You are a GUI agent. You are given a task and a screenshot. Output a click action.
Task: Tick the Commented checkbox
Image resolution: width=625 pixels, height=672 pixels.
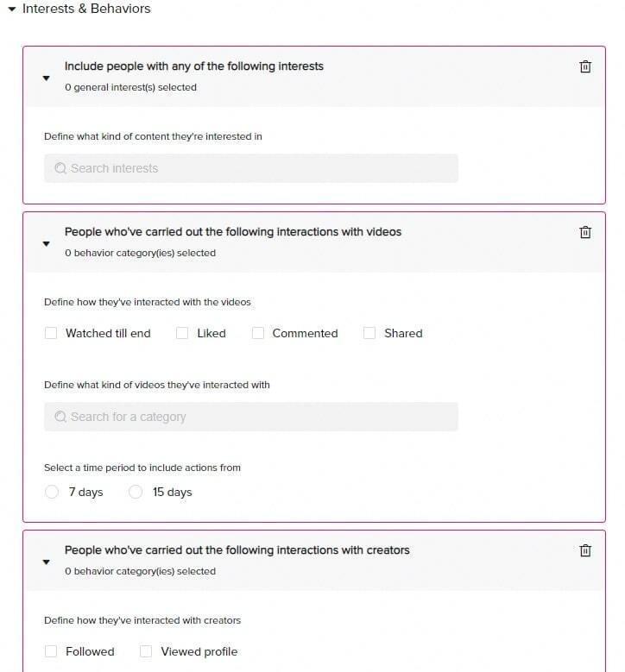(x=258, y=333)
